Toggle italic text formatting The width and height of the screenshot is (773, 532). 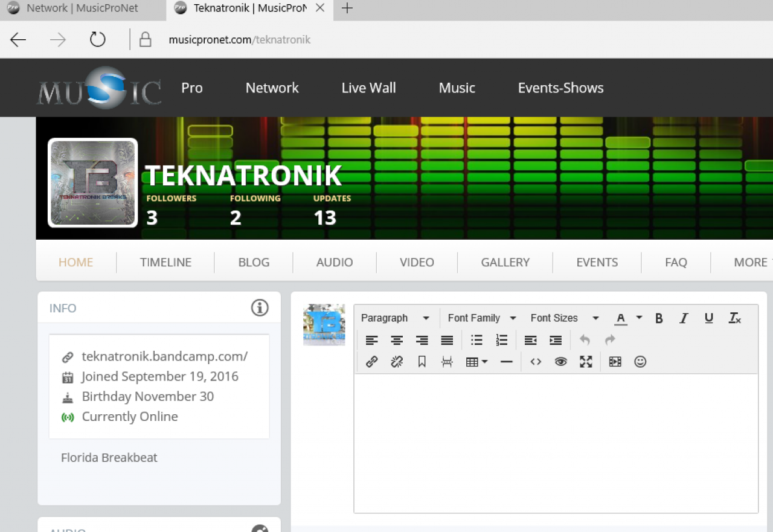pyautogui.click(x=684, y=318)
